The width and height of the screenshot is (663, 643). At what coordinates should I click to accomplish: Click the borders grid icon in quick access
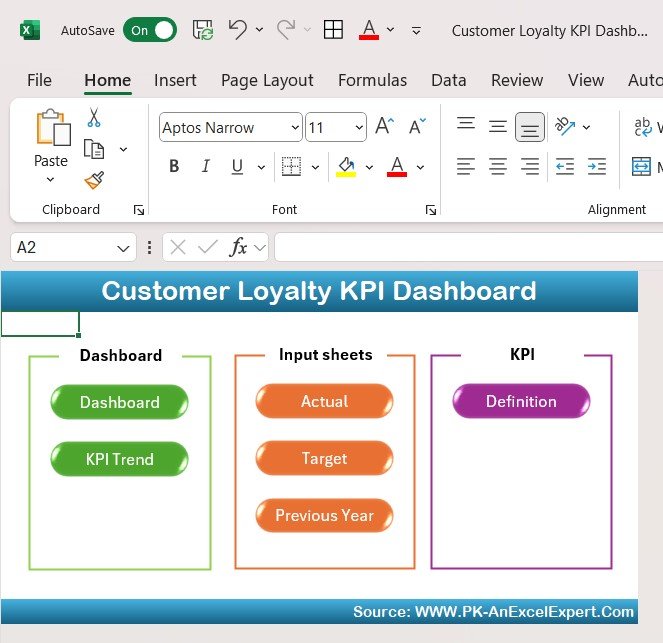click(333, 30)
